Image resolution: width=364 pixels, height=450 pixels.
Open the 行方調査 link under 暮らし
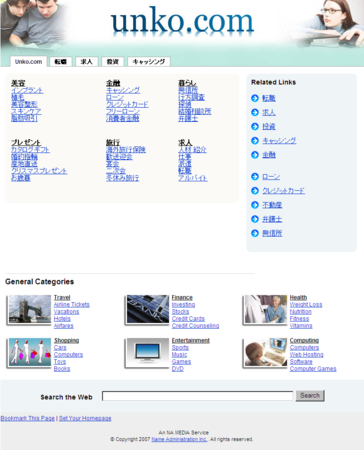[x=192, y=97]
